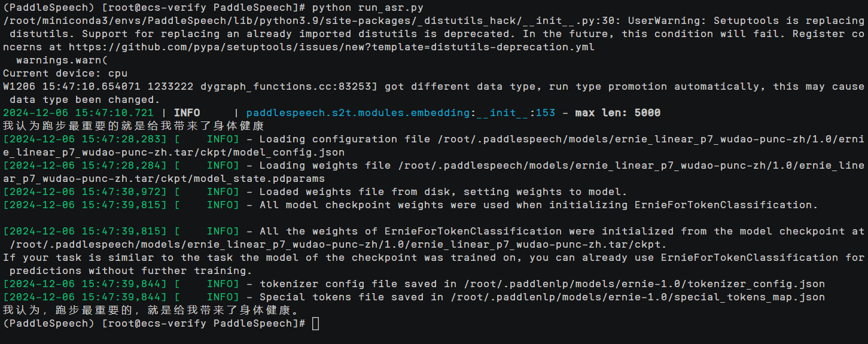Click the punctuated Chinese result line
Screen dimensions: 868x344
pyautogui.click(x=150, y=310)
